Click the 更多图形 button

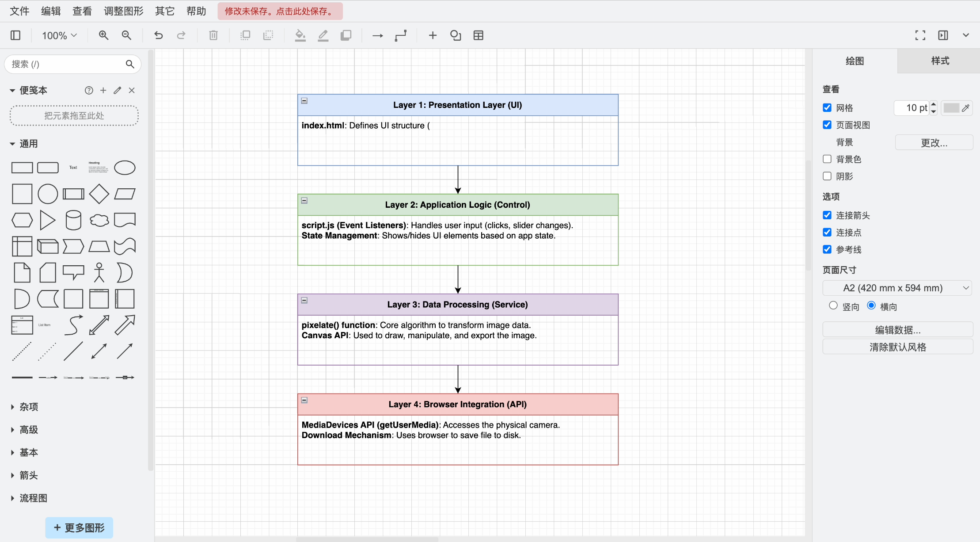click(79, 528)
